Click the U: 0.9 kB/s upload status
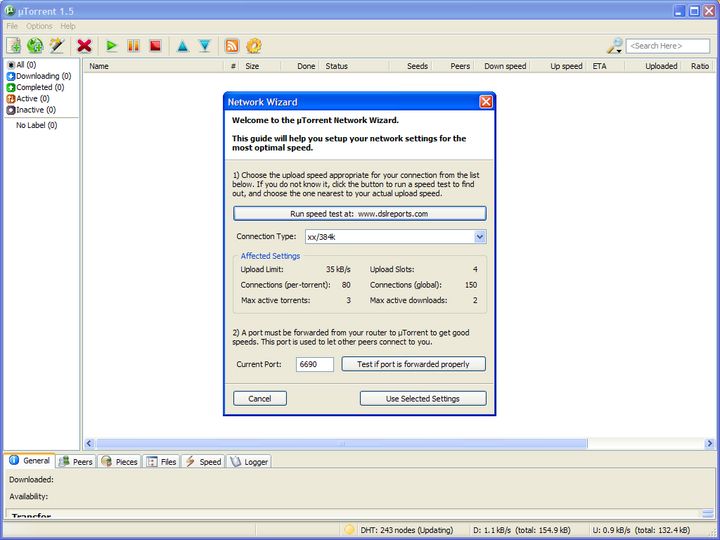The image size is (720, 540). coord(641,530)
